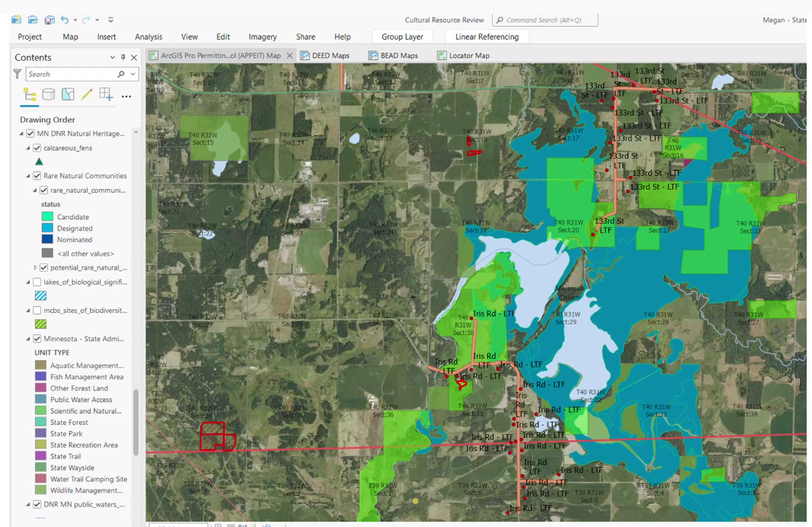Image resolution: width=812 pixels, height=527 pixels.
Task: Toggle the Rare Natural Communities checkbox
Action: [37, 176]
